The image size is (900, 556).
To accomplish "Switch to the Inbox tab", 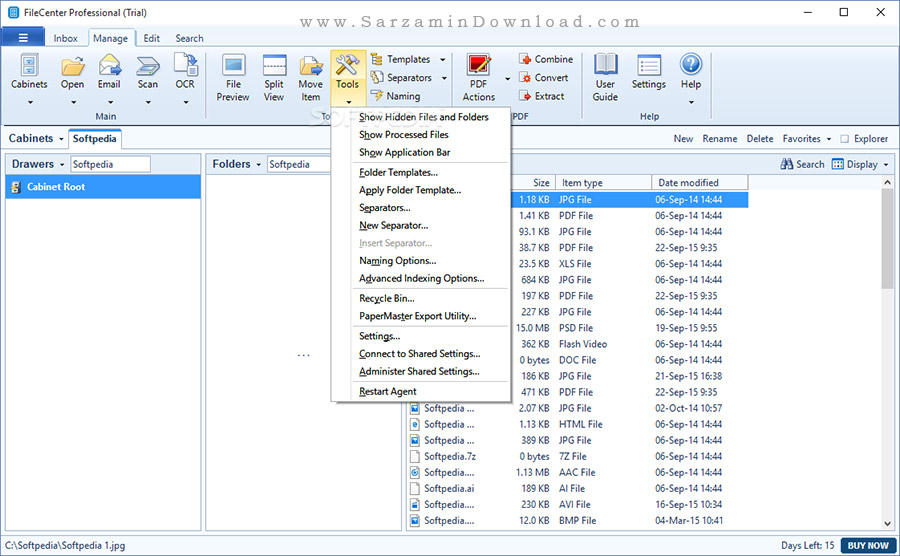I will pyautogui.click(x=65, y=38).
